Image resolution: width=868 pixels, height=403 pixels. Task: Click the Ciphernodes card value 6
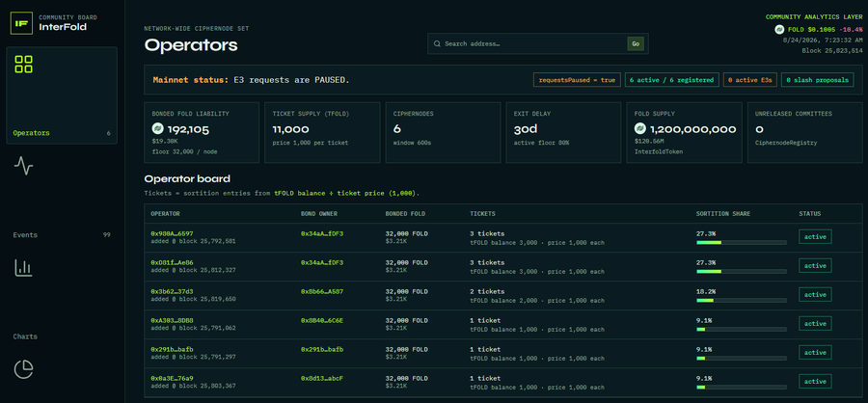(397, 129)
